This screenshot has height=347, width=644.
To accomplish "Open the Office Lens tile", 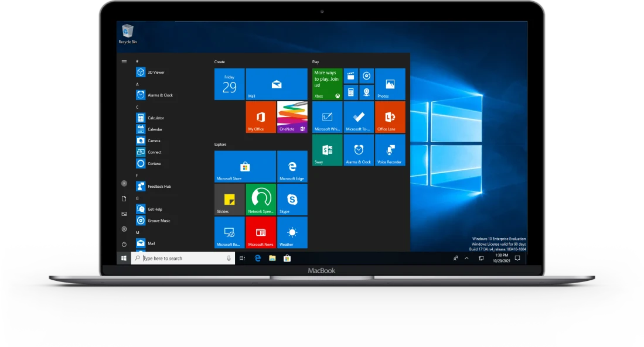I will (x=390, y=117).
